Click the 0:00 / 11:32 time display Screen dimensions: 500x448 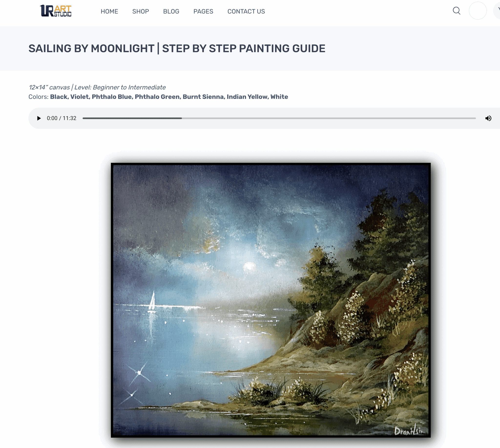(x=62, y=118)
